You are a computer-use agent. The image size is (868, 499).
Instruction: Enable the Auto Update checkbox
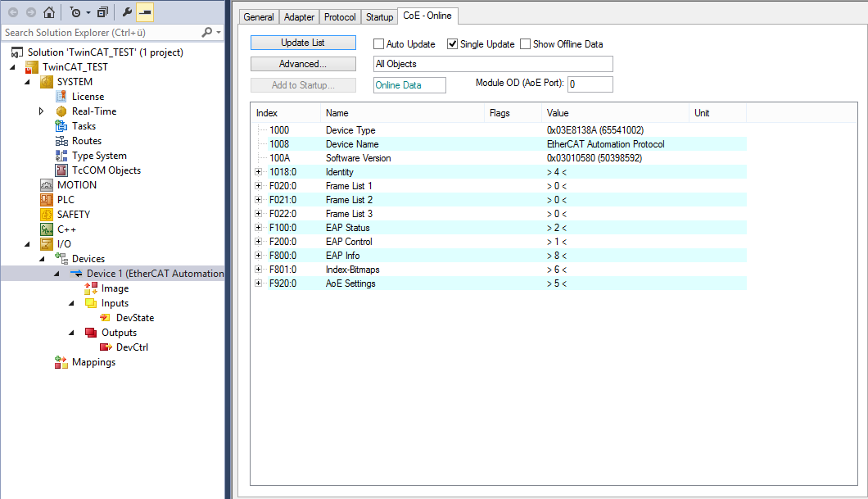pyautogui.click(x=378, y=43)
